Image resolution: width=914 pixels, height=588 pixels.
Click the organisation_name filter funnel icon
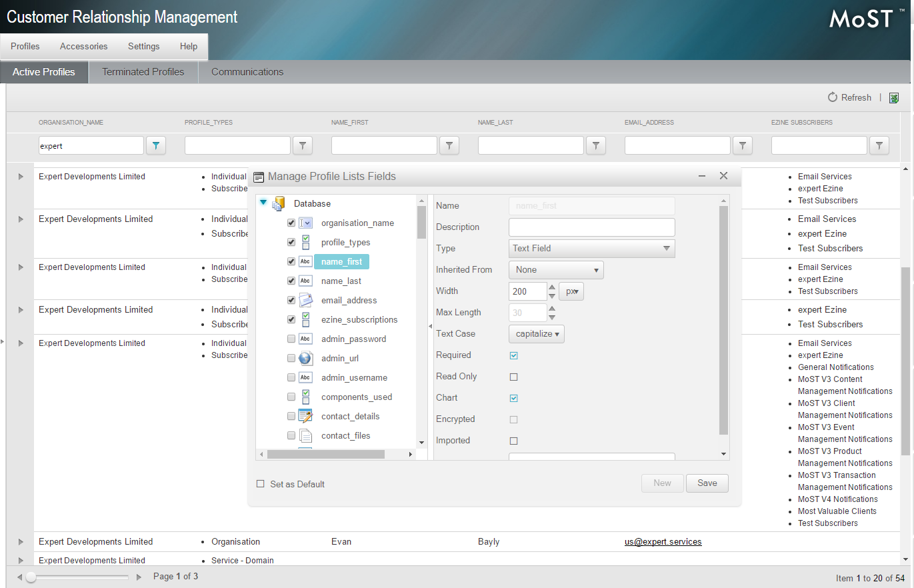[x=155, y=145]
